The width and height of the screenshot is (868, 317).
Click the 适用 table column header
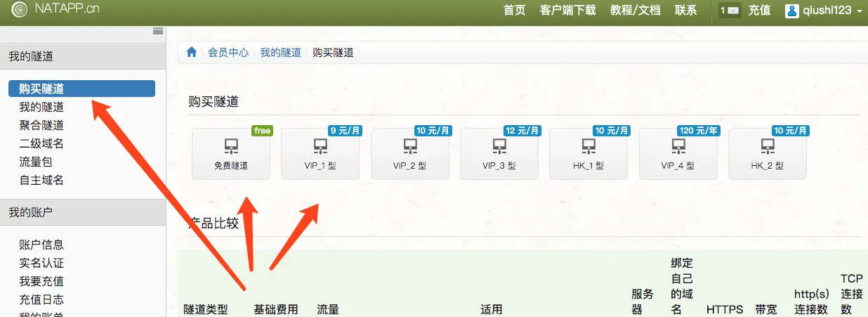tap(492, 309)
